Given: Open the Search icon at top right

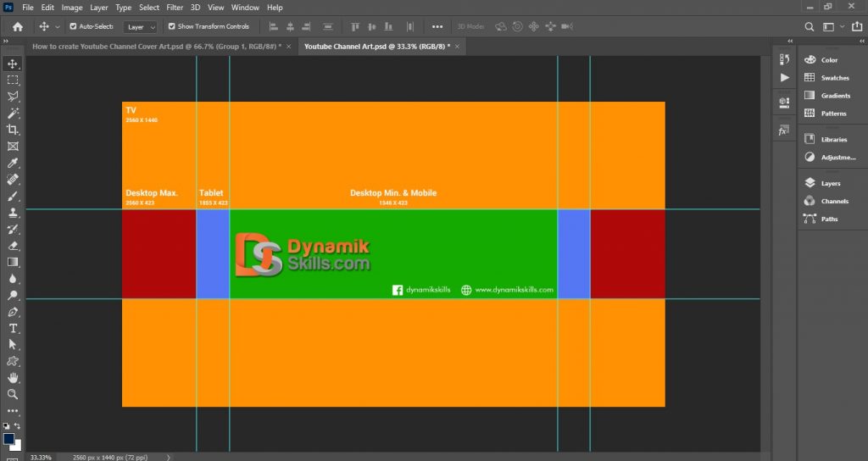Looking at the screenshot, I should click(x=810, y=26).
